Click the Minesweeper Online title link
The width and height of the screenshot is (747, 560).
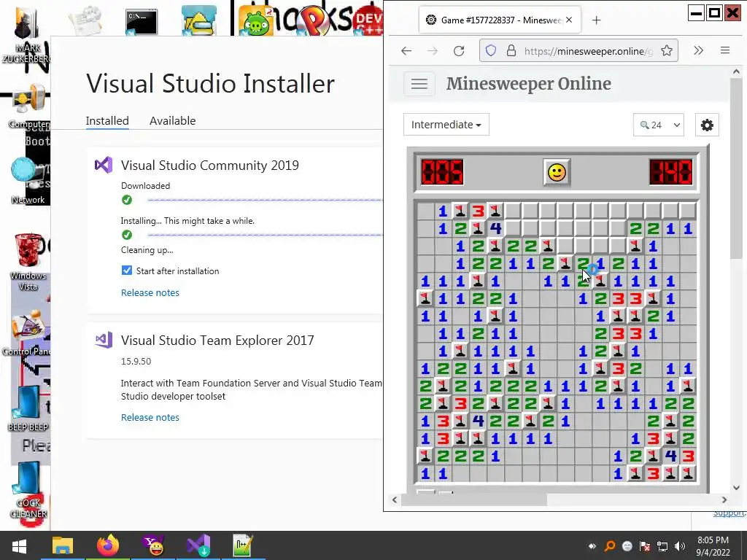click(x=528, y=84)
